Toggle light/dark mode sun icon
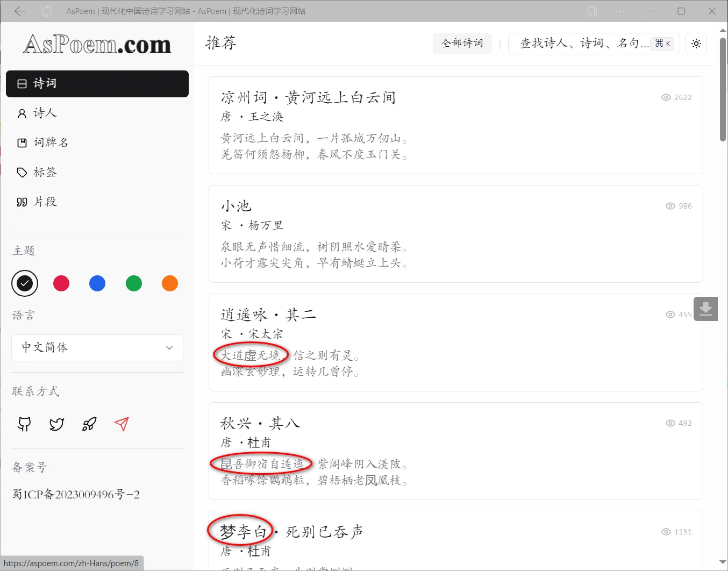The image size is (728, 571). pyautogui.click(x=696, y=44)
